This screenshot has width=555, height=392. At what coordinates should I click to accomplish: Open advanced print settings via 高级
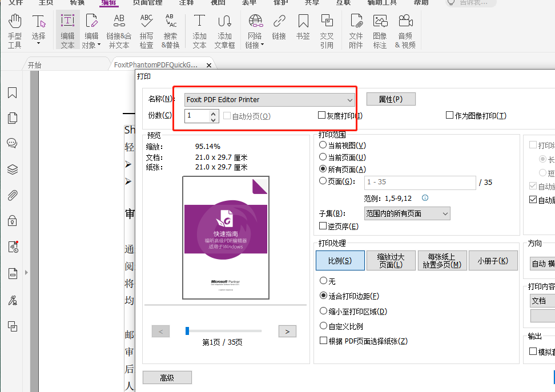coord(167,377)
